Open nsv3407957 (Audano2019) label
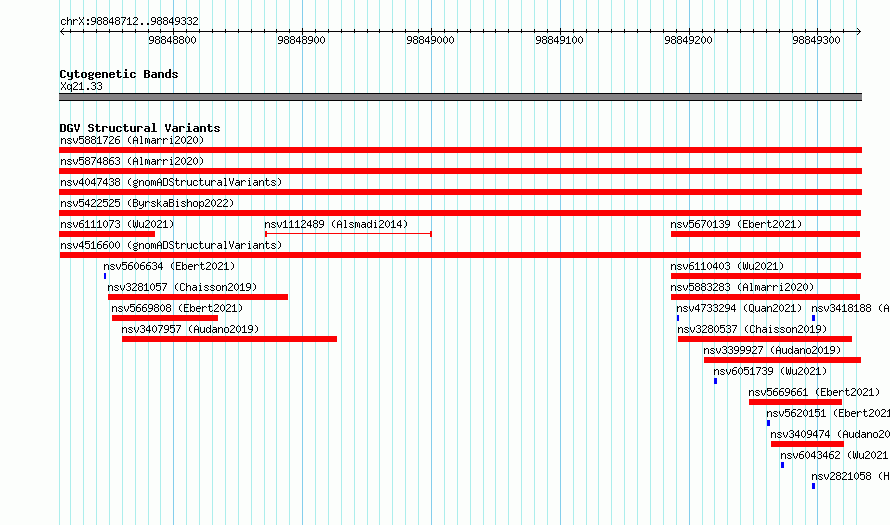 click(190, 329)
